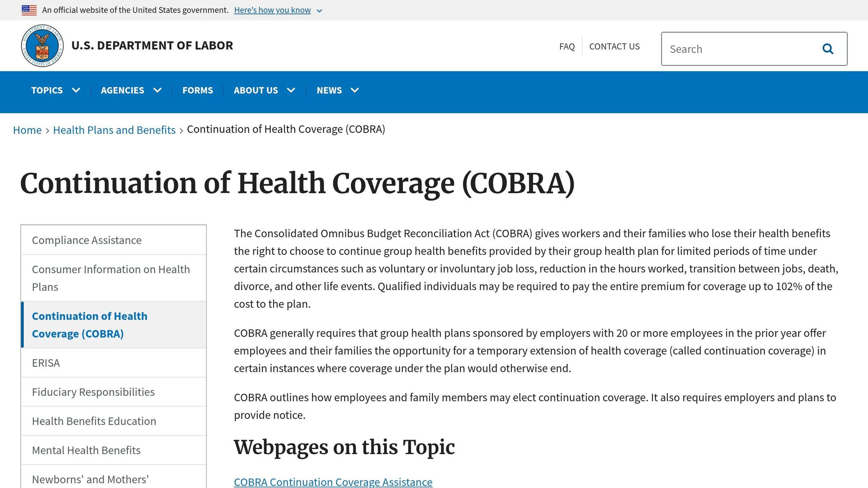Click the 'Webpages on this Topic' heading

(x=344, y=447)
